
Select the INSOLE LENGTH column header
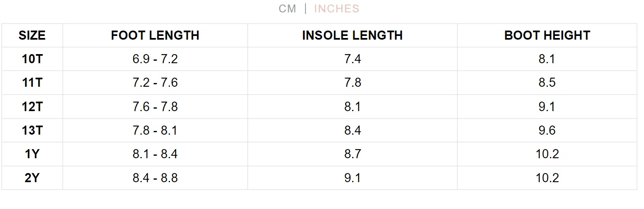click(x=353, y=36)
